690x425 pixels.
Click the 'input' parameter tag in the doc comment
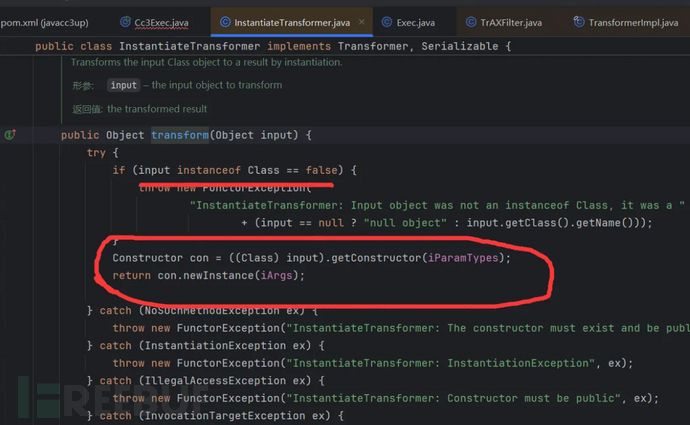point(123,86)
